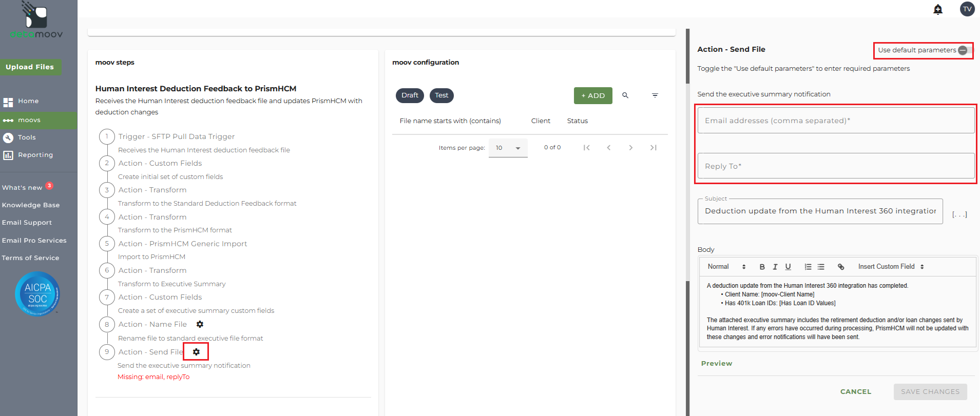Click the CANCEL button
Screen dimensions: 980x416
point(856,392)
